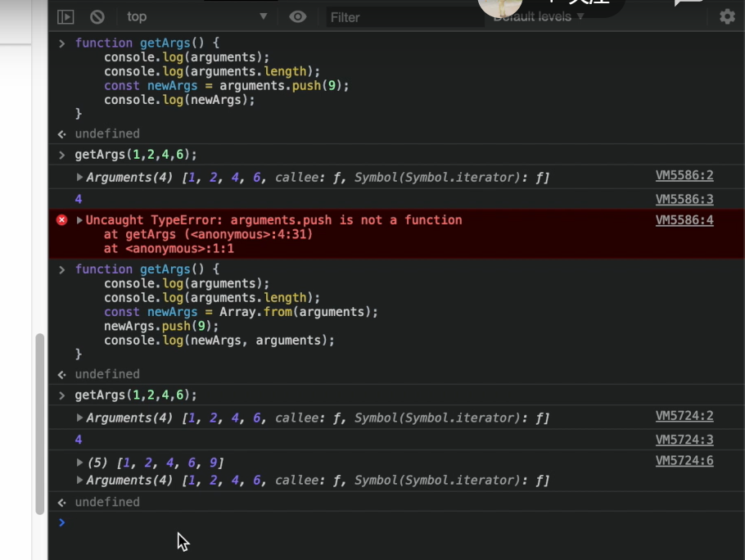
Task: Click the red error icon on TypeError row
Action: pyautogui.click(x=61, y=220)
